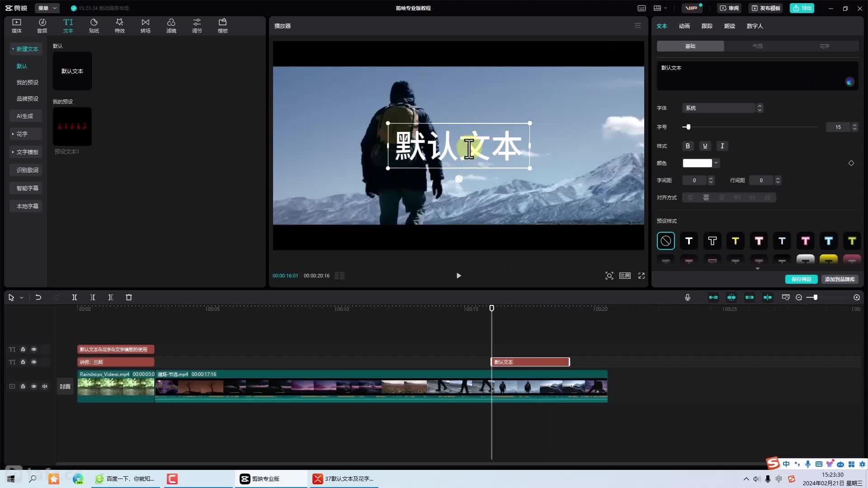The image size is (868, 488).
Task: Open the 滤镜 filters panel
Action: pyautogui.click(x=171, y=26)
